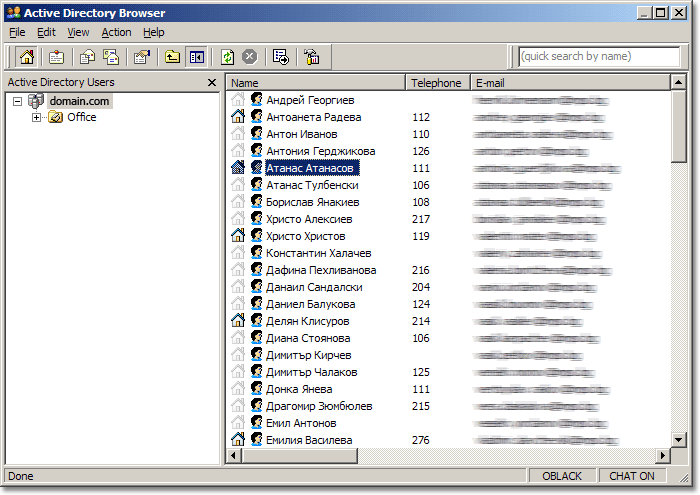This screenshot has width=700, height=495.
Task: Click the Done status bar text
Action: click(x=21, y=476)
